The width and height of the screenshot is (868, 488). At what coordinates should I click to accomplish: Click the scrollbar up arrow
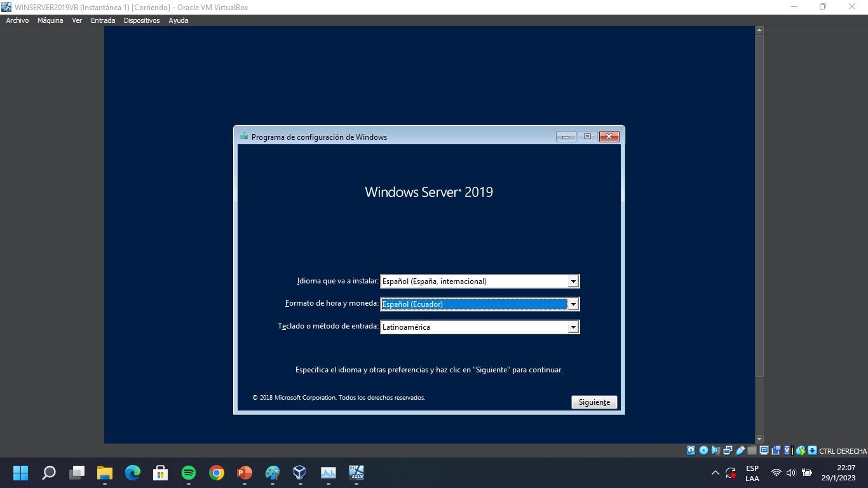(759, 30)
